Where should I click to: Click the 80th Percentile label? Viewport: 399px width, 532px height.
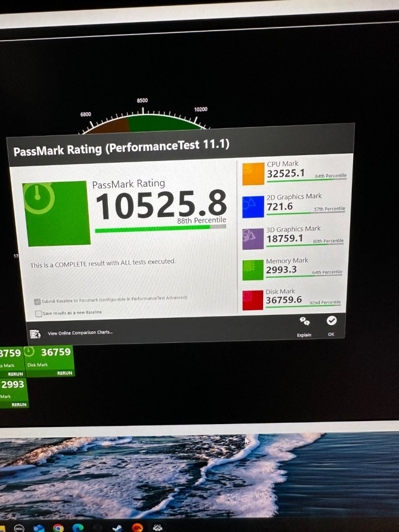329,241
